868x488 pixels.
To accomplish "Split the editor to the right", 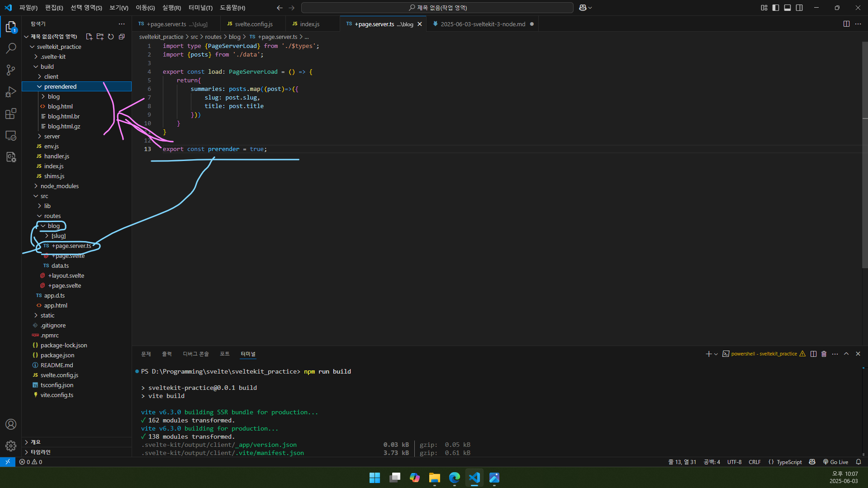I will tap(846, 24).
